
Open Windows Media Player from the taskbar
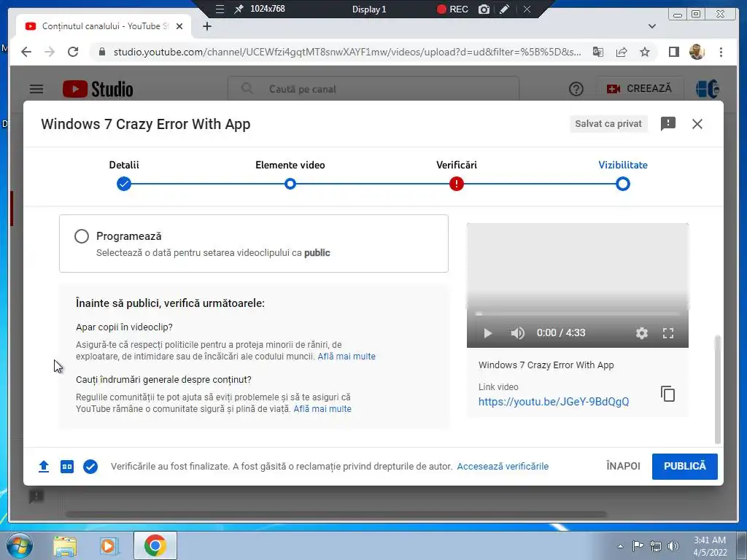(x=109, y=545)
